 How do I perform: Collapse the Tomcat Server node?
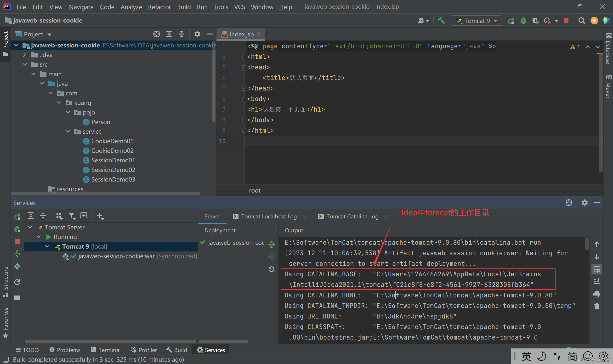coord(30,227)
